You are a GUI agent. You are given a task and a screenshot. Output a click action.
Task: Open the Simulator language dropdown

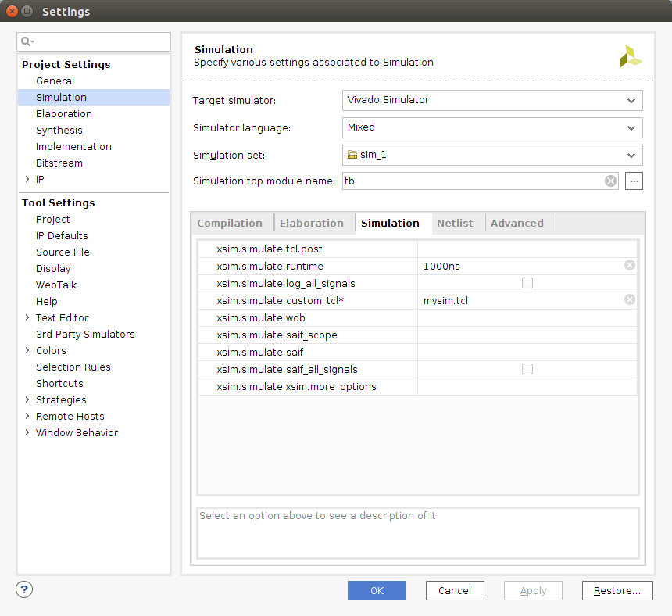[492, 127]
